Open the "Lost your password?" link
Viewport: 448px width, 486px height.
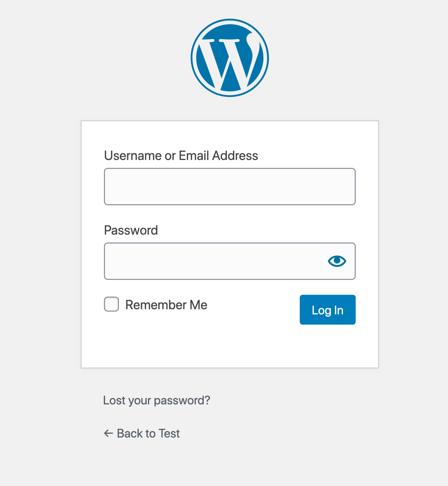click(157, 400)
